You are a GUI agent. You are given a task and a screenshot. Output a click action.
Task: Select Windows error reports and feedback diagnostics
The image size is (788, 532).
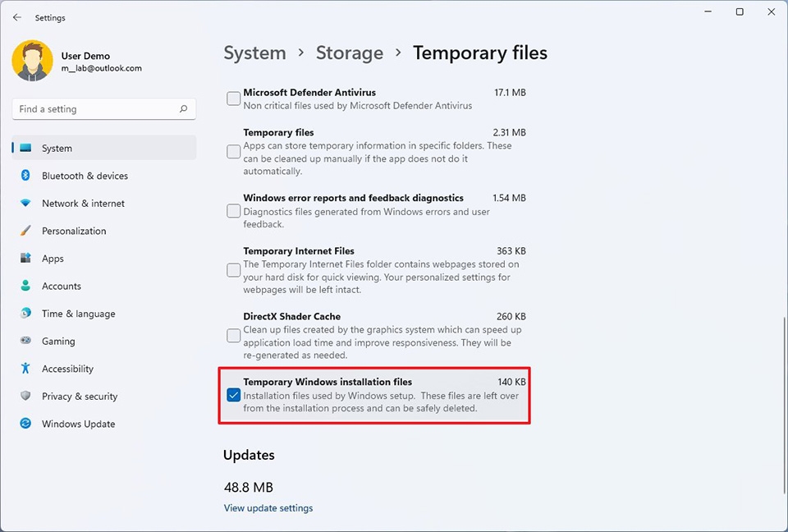(x=233, y=211)
